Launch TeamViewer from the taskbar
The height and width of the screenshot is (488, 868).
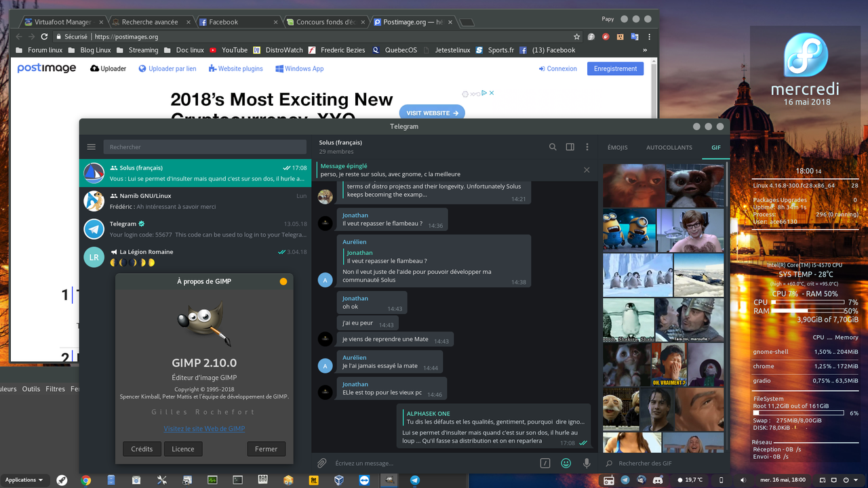pyautogui.click(x=364, y=480)
